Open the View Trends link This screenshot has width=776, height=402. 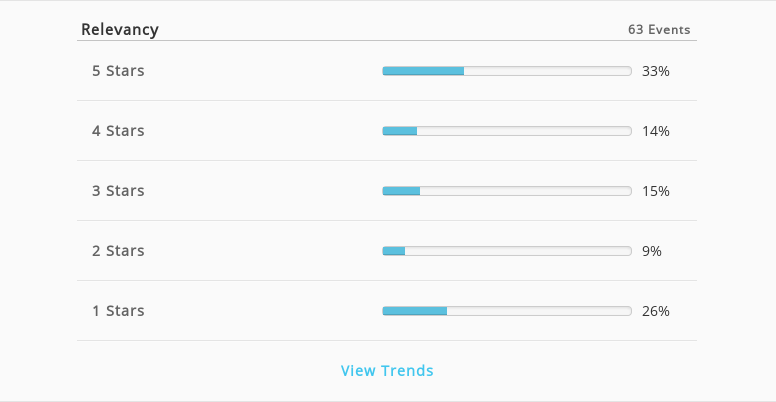387,370
